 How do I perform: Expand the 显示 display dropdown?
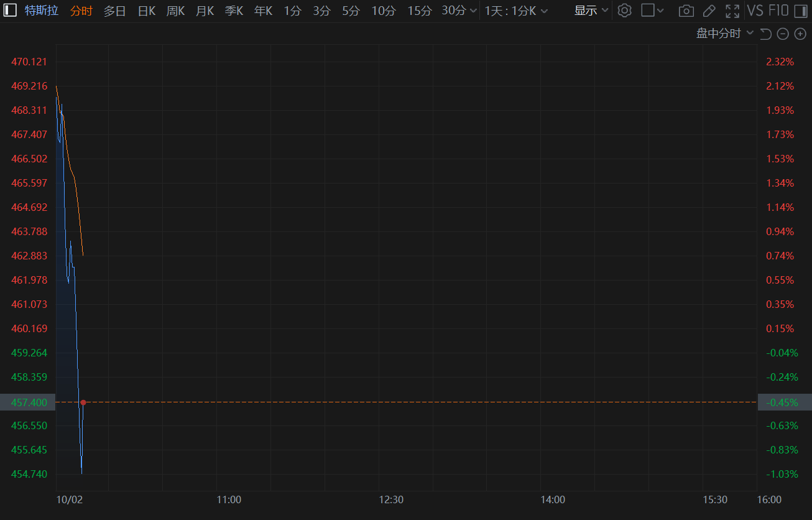click(x=591, y=11)
